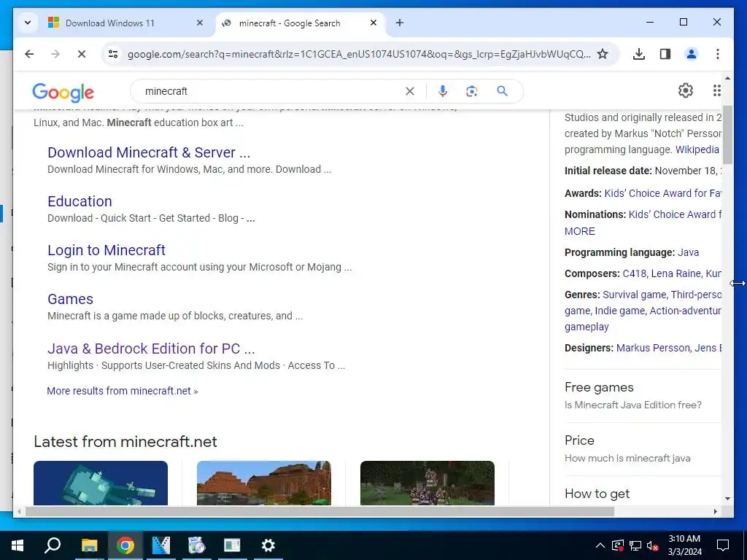Screen dimensions: 747x560
Task: Open the Games sitelink
Action: (x=70, y=299)
